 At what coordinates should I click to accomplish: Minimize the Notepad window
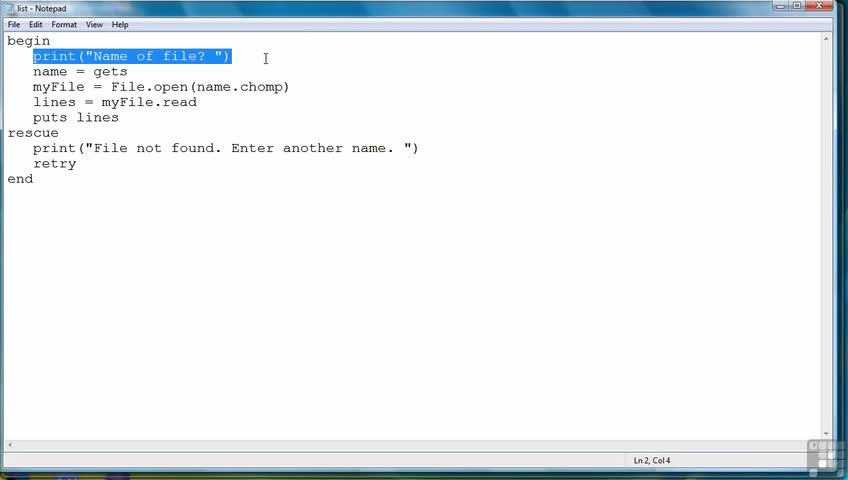780,6
